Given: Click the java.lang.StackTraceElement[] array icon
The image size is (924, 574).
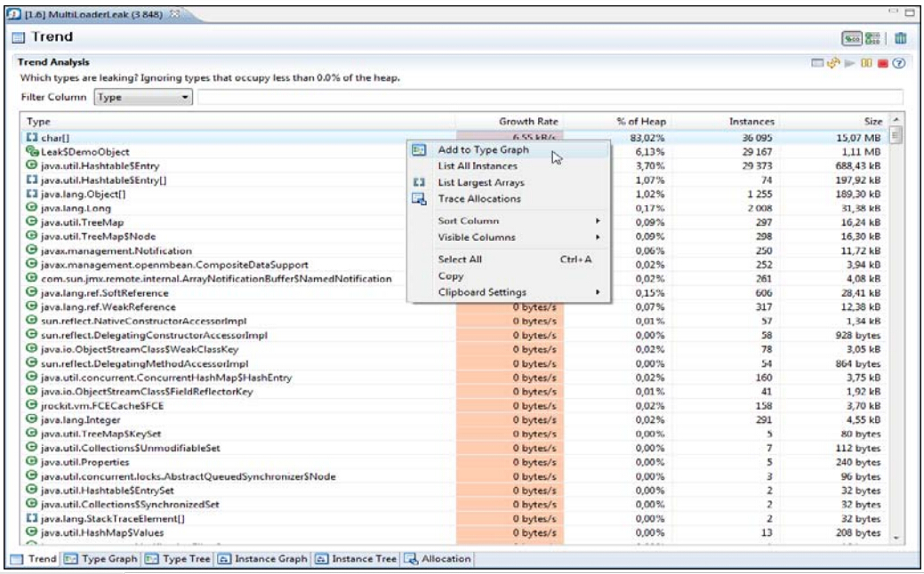Looking at the screenshot, I should click(32, 518).
